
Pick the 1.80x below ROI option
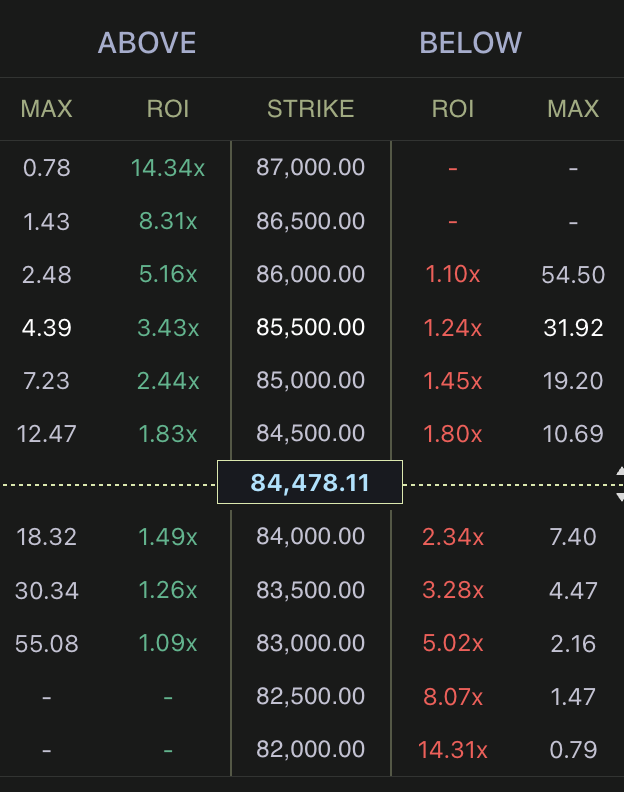point(453,434)
